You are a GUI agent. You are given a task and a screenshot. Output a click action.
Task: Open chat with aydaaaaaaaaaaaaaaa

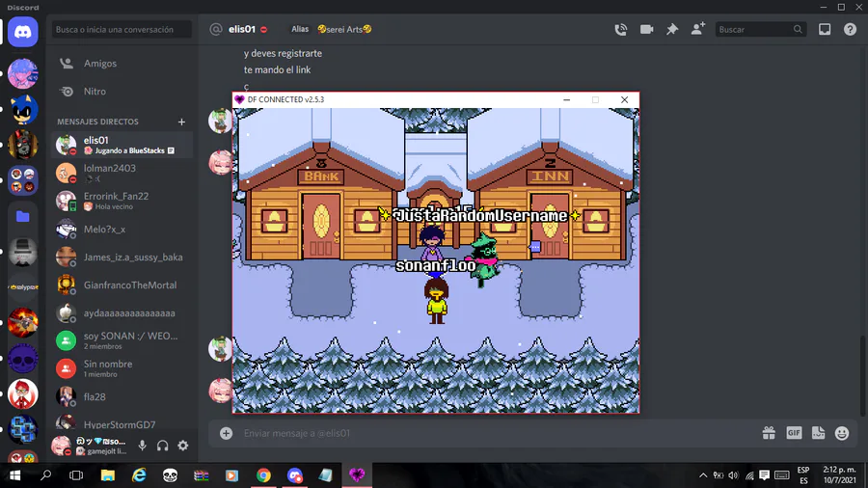122,312
